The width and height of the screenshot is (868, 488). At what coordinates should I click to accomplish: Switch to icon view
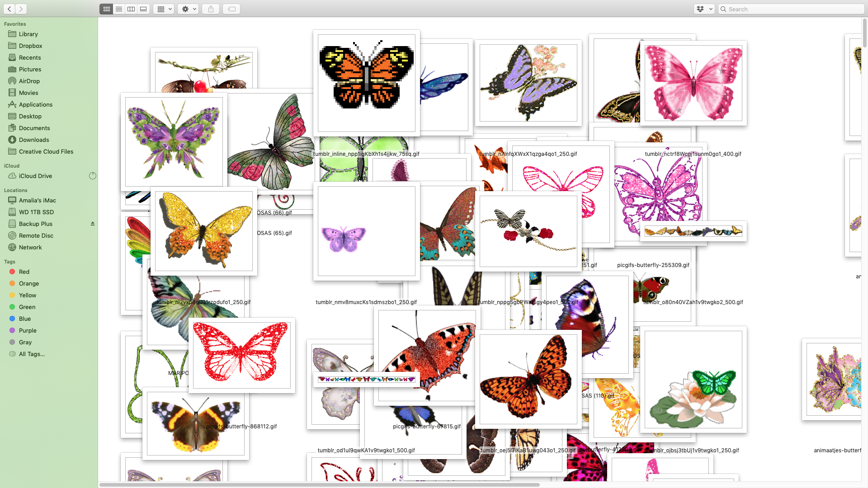click(x=106, y=9)
